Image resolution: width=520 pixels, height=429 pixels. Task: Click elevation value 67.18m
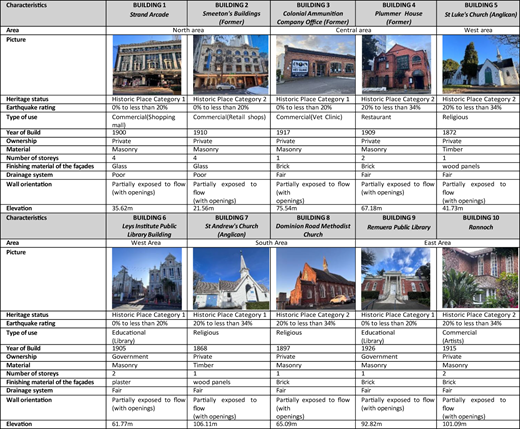click(x=372, y=208)
